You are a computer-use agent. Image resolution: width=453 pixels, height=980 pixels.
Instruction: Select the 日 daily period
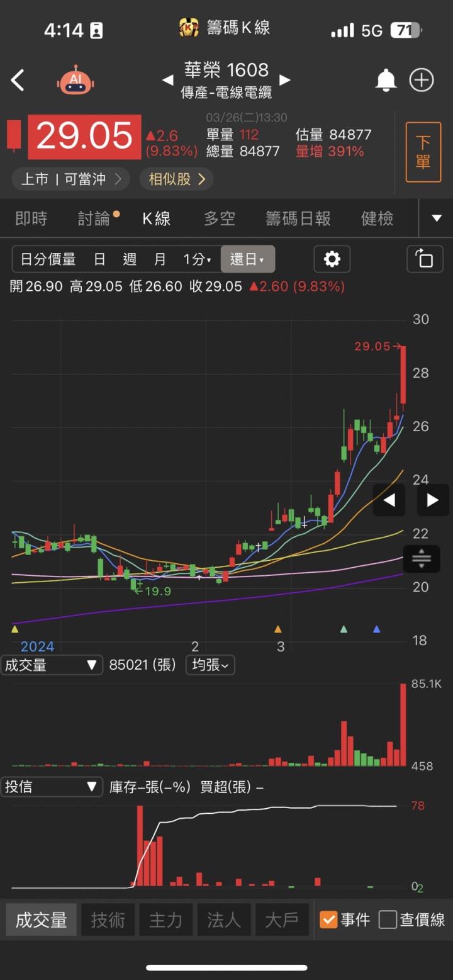(99, 259)
